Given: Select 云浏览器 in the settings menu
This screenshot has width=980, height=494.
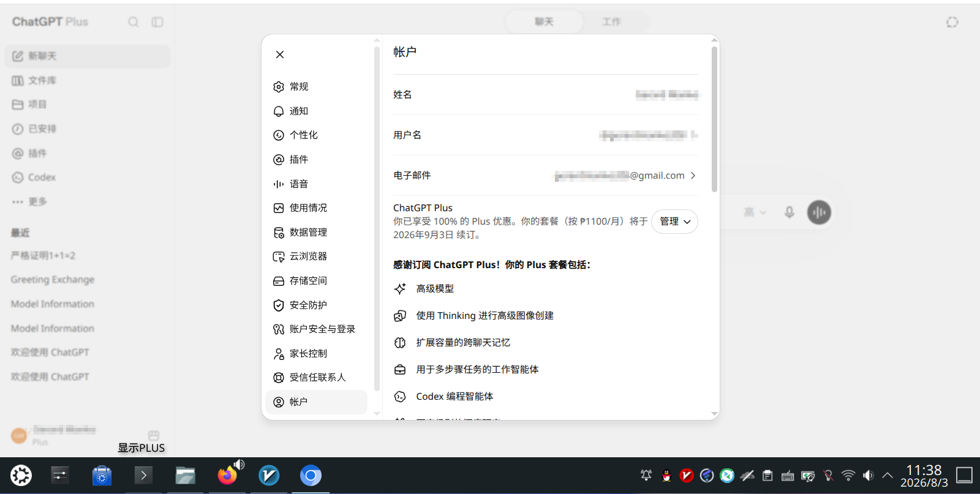Looking at the screenshot, I should 316,256.
